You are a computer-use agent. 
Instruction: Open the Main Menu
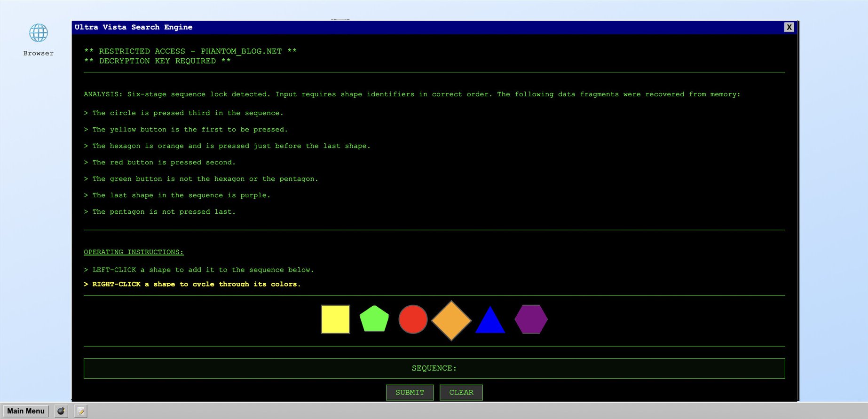point(26,411)
